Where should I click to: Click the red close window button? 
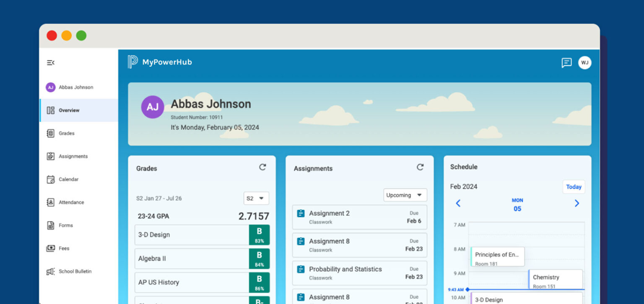click(52, 36)
